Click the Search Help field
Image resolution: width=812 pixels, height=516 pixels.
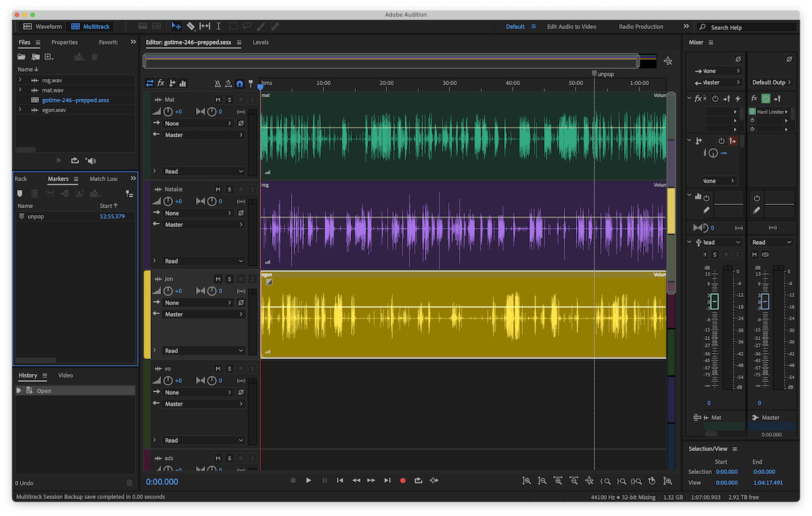coord(748,27)
